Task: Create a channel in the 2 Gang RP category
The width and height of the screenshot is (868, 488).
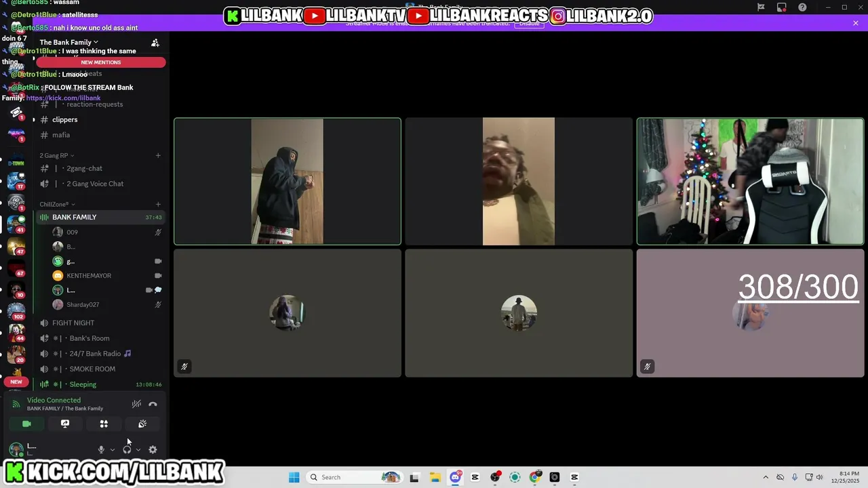Action: pos(158,155)
